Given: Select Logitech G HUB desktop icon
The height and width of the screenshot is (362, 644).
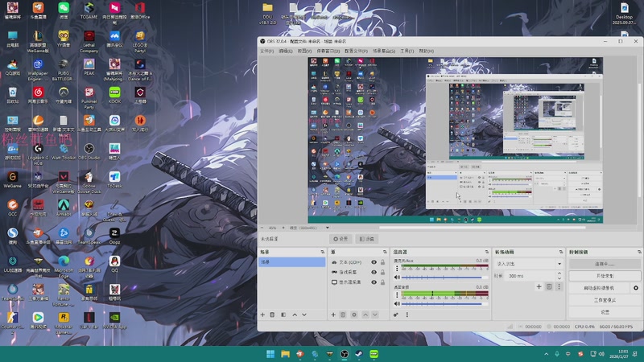Looking at the screenshot, I should coord(38,154).
